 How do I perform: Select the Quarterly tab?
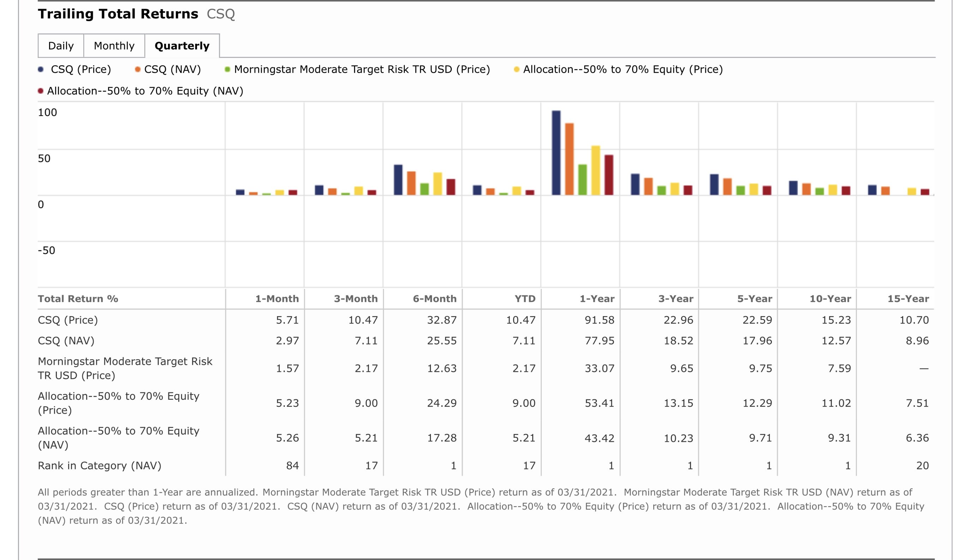tap(182, 46)
